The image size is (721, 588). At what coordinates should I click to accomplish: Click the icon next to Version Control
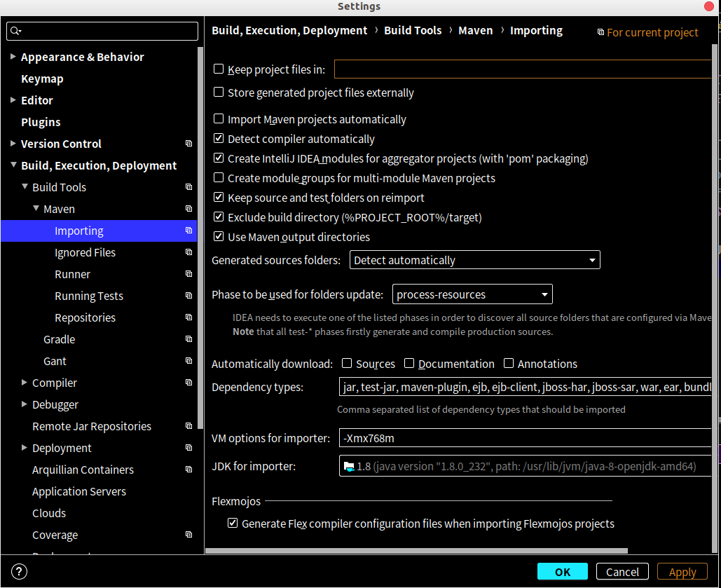pyautogui.click(x=188, y=144)
